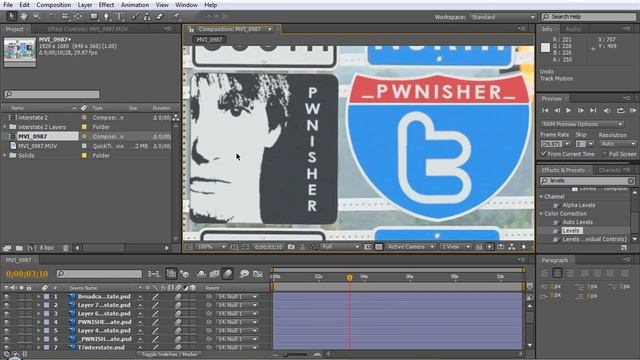
Task: Open layer 1 Parent Null 1 dropdown
Action: click(237, 297)
